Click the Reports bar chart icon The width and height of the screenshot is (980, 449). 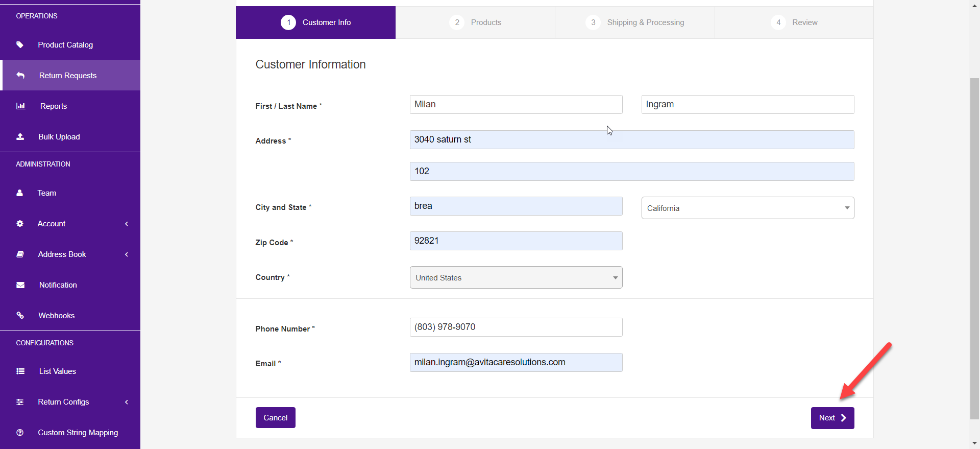[x=20, y=106]
